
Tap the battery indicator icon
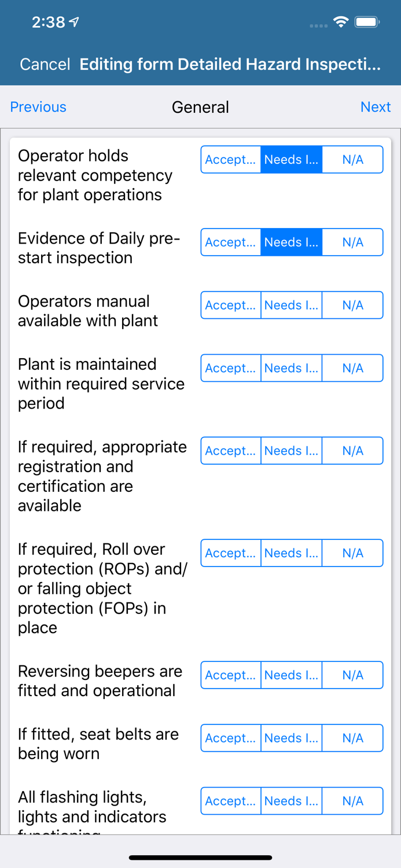[367, 23]
